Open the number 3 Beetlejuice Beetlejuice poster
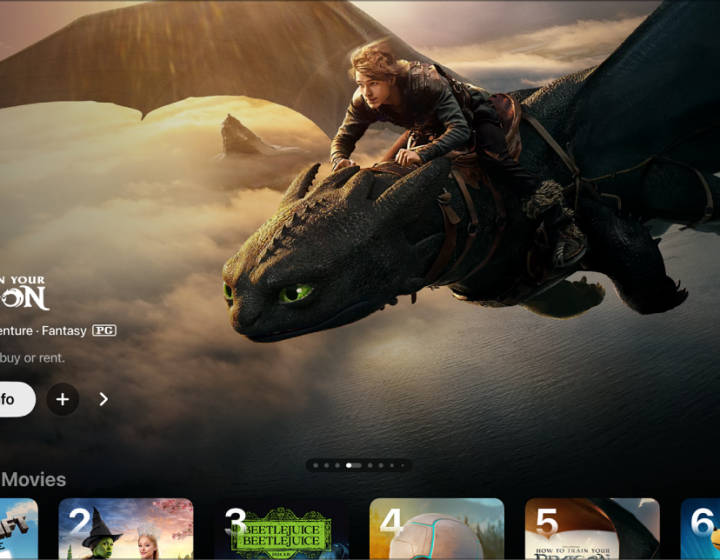Viewport: 720px width, 560px height. point(281,529)
